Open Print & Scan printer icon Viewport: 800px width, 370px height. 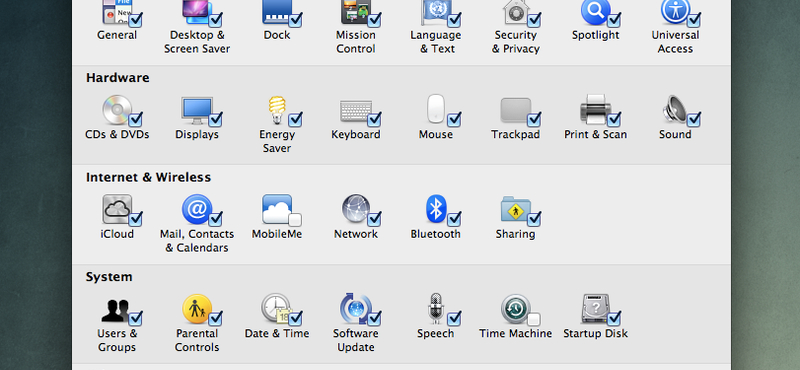tap(595, 109)
